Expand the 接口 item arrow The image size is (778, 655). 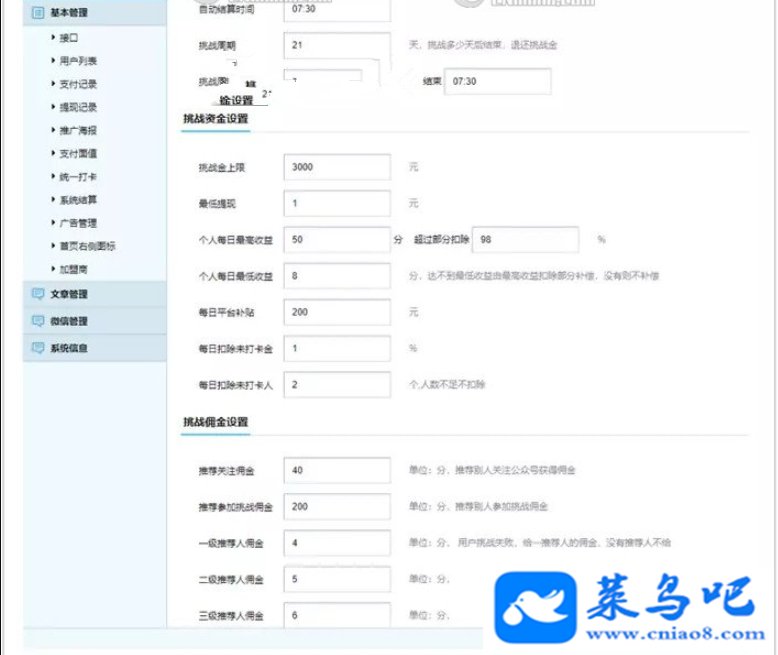[53, 37]
